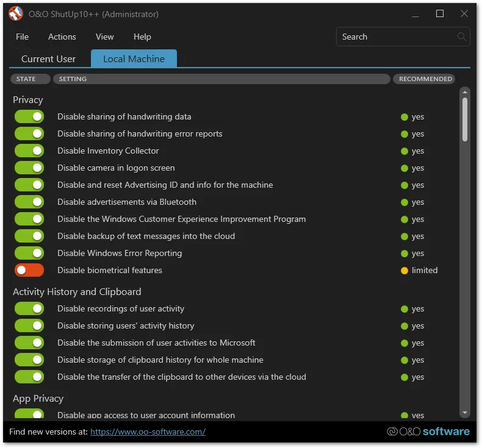Toggle Disable advertisements via Bluetooth
The width and height of the screenshot is (482, 448).
[x=29, y=202]
